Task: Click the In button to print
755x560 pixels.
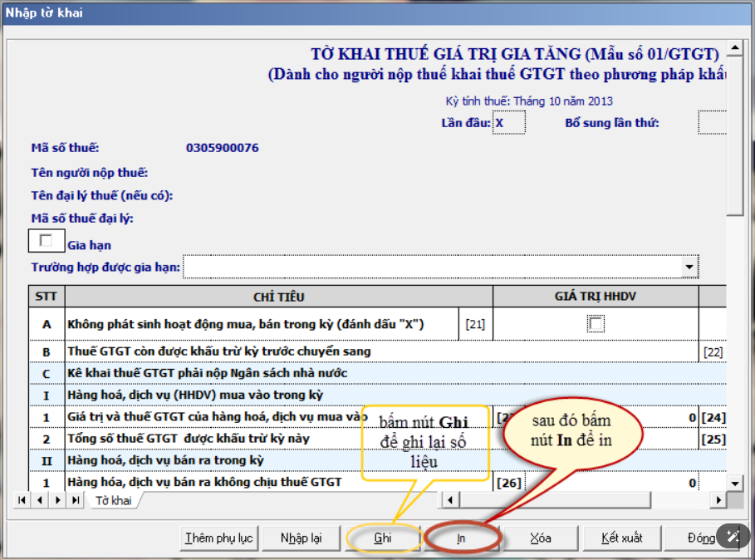Action: (x=461, y=538)
